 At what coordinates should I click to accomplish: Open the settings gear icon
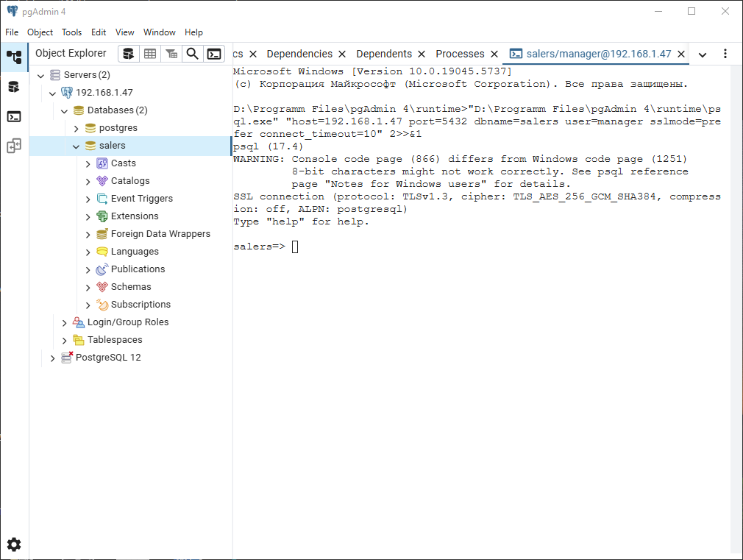pos(14,545)
